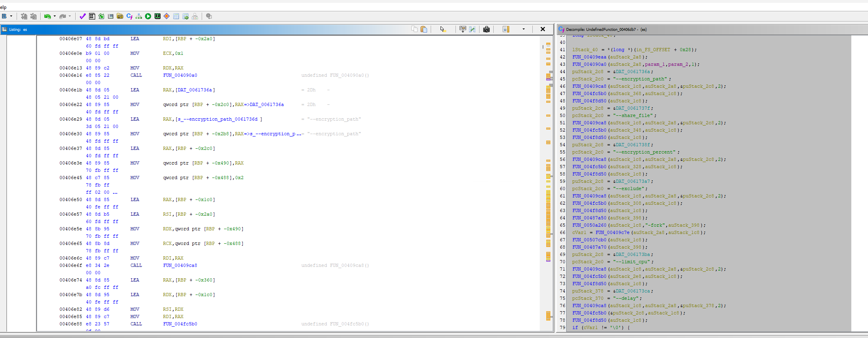Open the undo history dropdown arrow
Screen dimensions: 868x338
(x=55, y=16)
